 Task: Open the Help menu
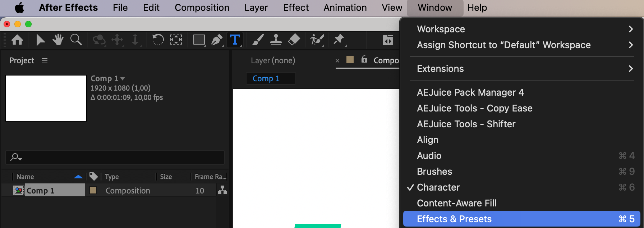pyautogui.click(x=477, y=8)
